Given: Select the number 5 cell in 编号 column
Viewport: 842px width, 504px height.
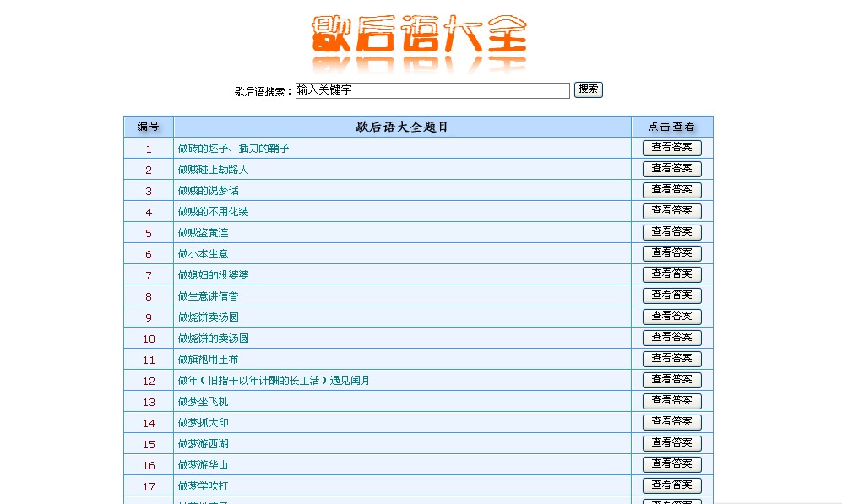Looking at the screenshot, I should coord(149,233).
